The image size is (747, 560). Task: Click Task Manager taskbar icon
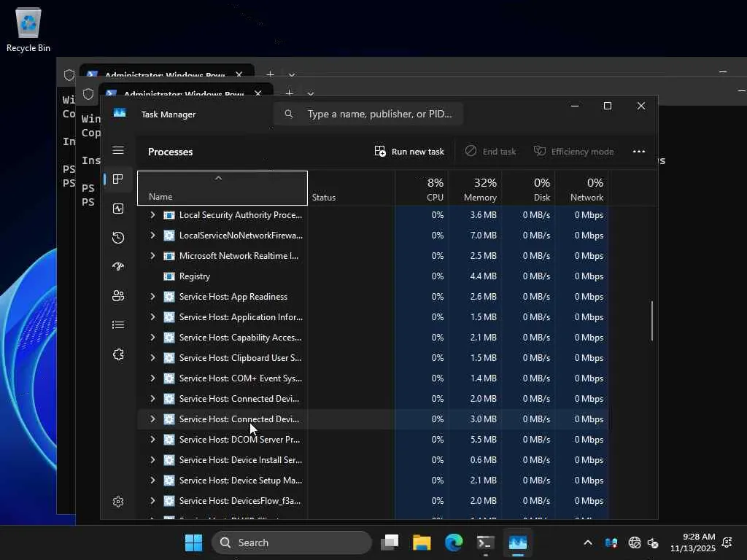coord(517,542)
